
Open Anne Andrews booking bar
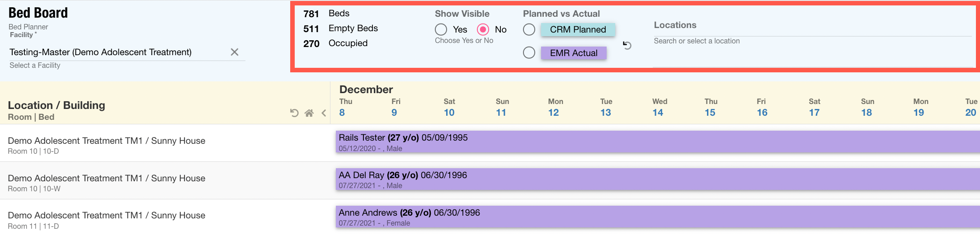[x=655, y=217]
